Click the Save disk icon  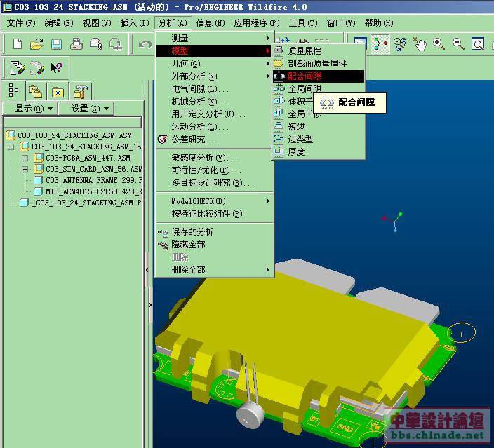click(56, 44)
